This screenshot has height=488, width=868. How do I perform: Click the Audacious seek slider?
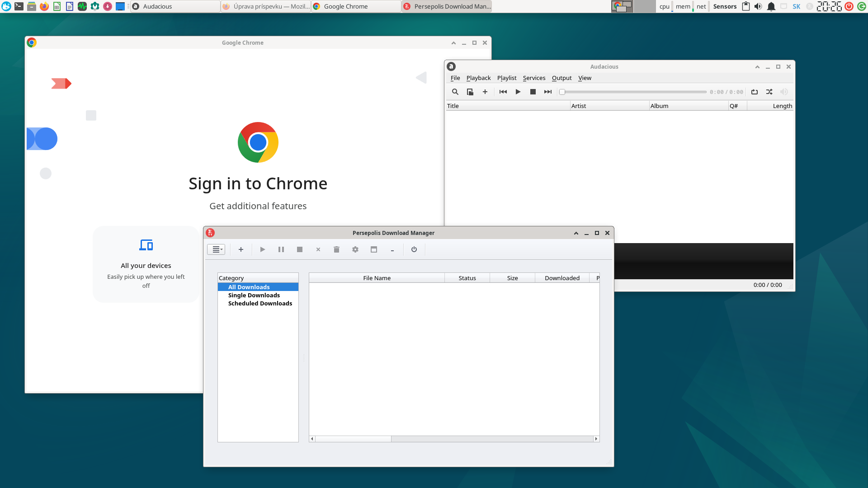[633, 92]
